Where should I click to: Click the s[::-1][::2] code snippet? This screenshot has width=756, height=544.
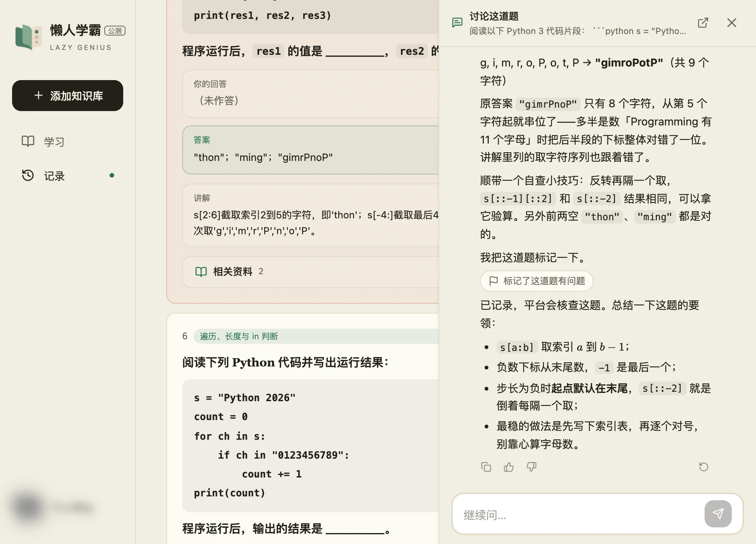[x=518, y=199]
